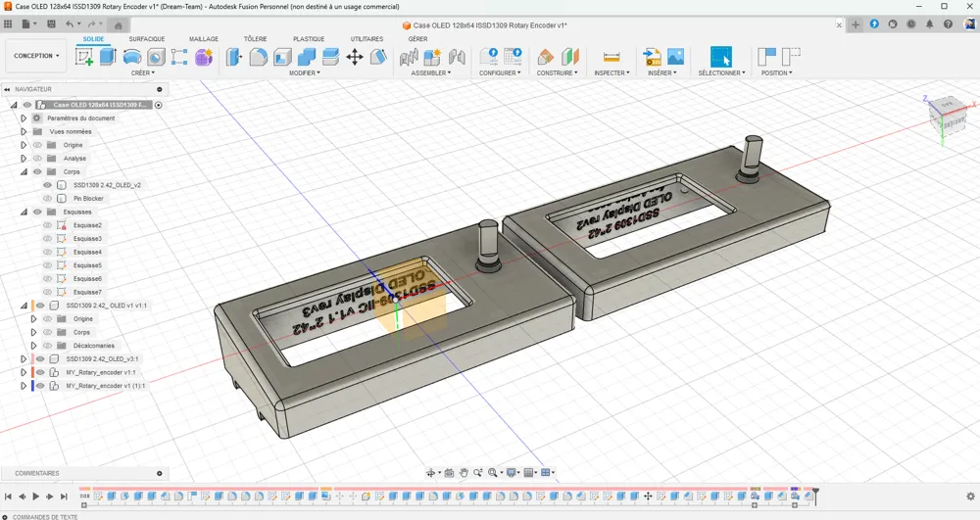This screenshot has width=980, height=520.
Task: Select Esquisse4 in the browser
Action: click(87, 253)
